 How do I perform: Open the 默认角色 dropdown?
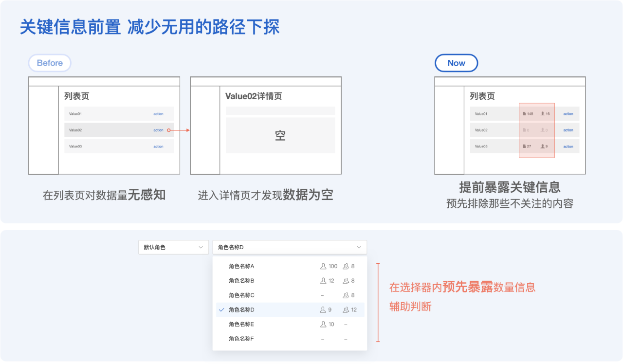(x=173, y=247)
